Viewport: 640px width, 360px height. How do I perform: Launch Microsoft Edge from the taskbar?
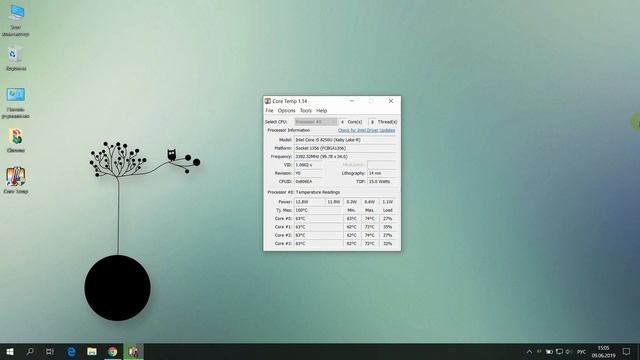tap(71, 351)
